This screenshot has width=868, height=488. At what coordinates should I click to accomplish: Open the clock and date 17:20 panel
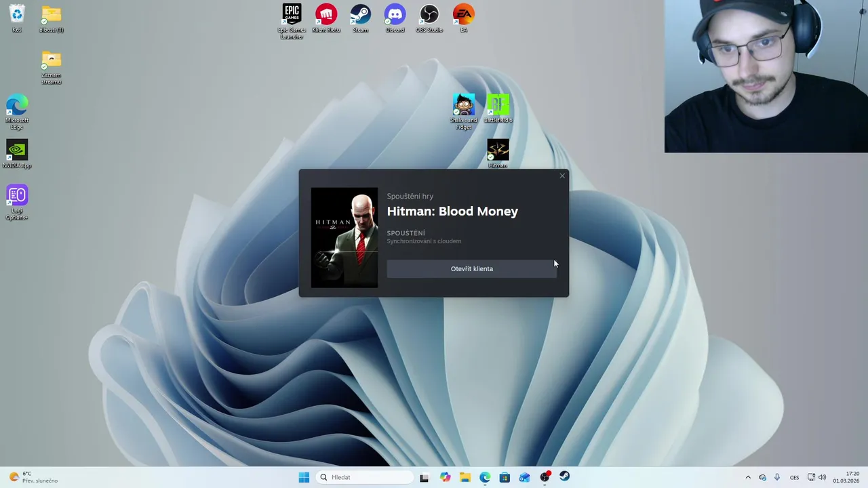click(846, 477)
